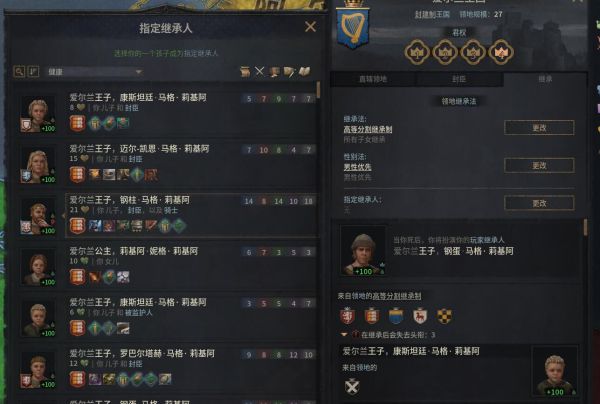Click the scroll and quill filter icon
This screenshot has width=600, height=404.
pyautogui.click(x=289, y=72)
